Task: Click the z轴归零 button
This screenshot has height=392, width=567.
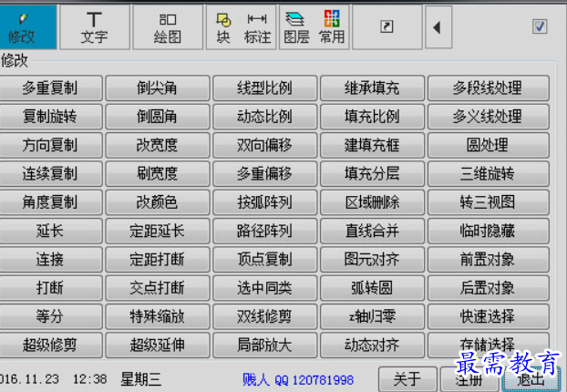Action: [x=372, y=316]
